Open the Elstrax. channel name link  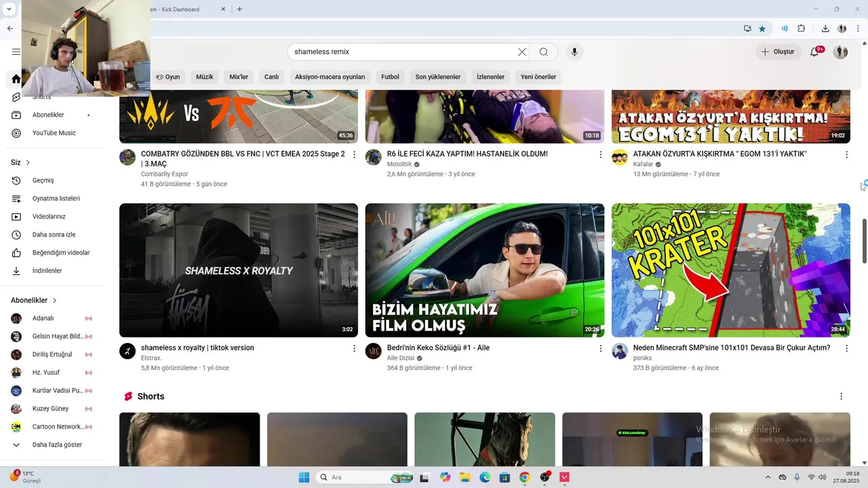pos(151,358)
